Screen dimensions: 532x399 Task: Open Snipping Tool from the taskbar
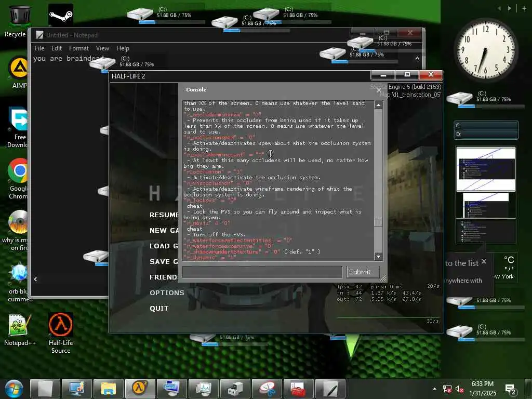tap(267, 389)
